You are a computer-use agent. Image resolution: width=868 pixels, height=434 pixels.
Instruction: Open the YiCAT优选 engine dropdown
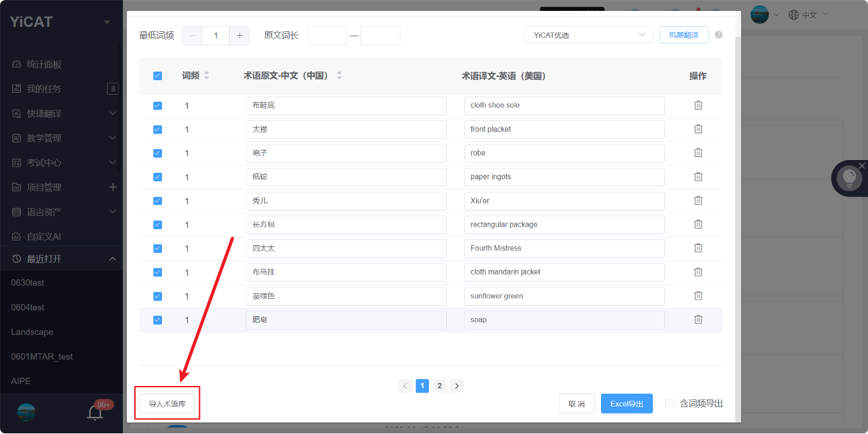588,35
